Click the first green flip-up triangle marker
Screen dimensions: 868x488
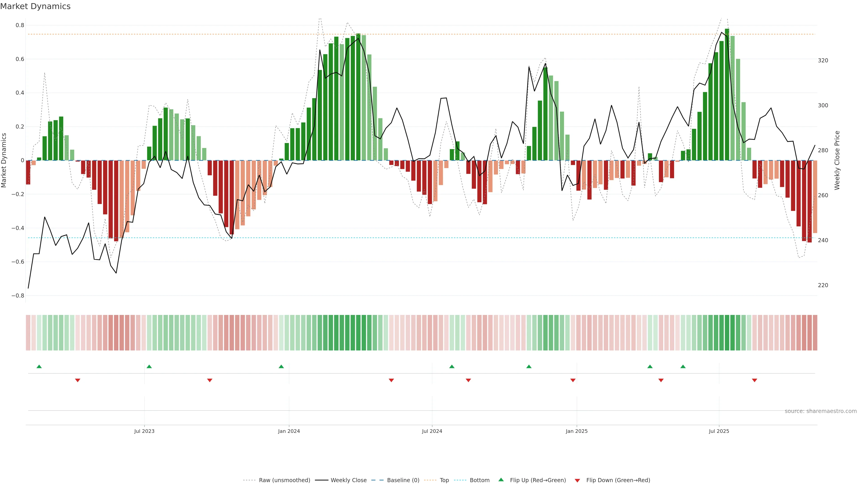pos(39,366)
